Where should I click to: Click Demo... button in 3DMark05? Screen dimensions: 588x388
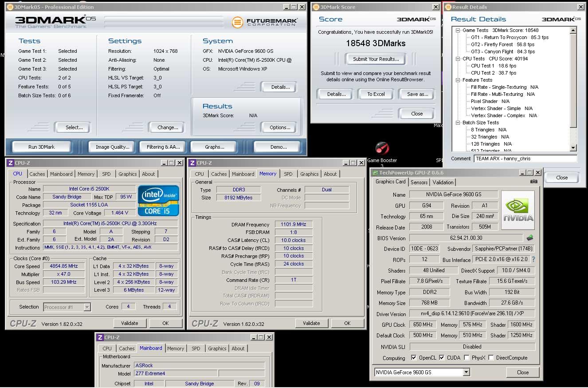[x=278, y=147]
